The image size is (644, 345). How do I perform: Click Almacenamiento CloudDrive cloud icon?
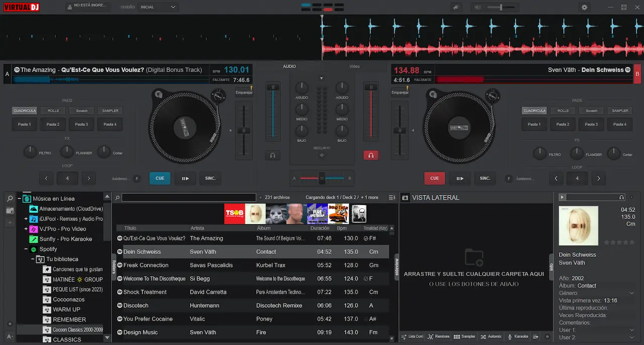point(33,209)
